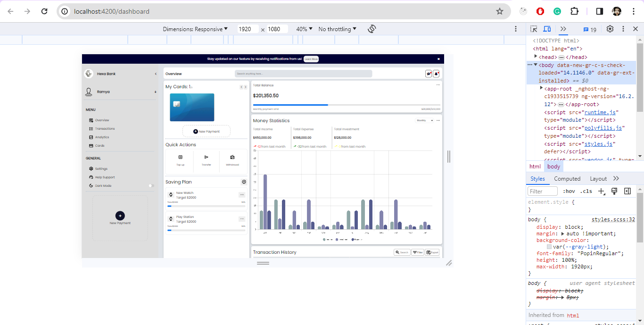Rotate the device viewport orientation
This screenshot has height=325, width=644.
click(x=372, y=29)
